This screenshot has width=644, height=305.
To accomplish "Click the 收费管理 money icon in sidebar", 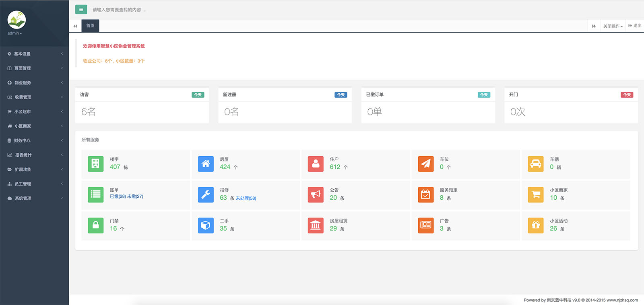I will tap(10, 97).
